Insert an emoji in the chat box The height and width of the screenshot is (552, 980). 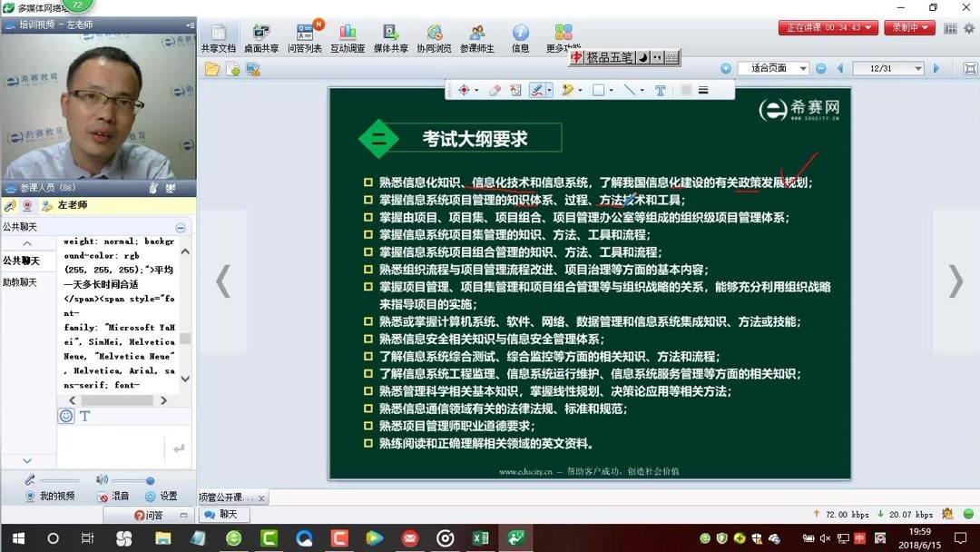click(65, 415)
